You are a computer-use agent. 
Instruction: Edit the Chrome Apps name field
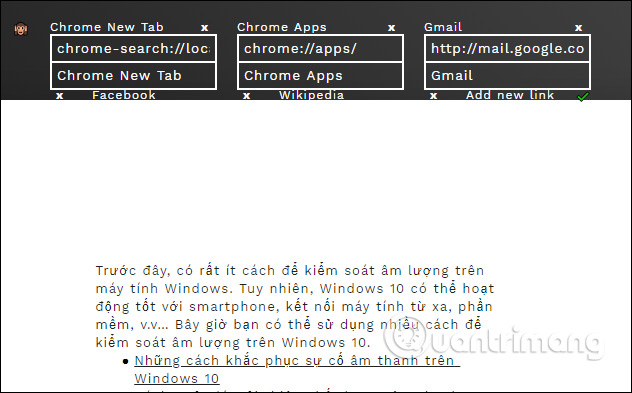(320, 75)
